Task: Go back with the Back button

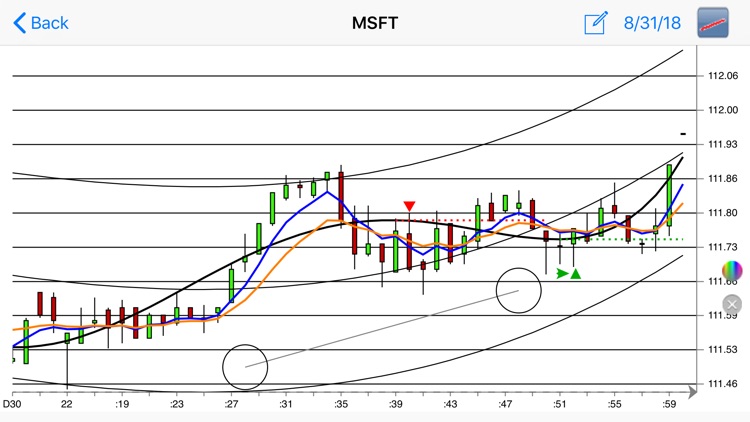Action: pos(41,23)
